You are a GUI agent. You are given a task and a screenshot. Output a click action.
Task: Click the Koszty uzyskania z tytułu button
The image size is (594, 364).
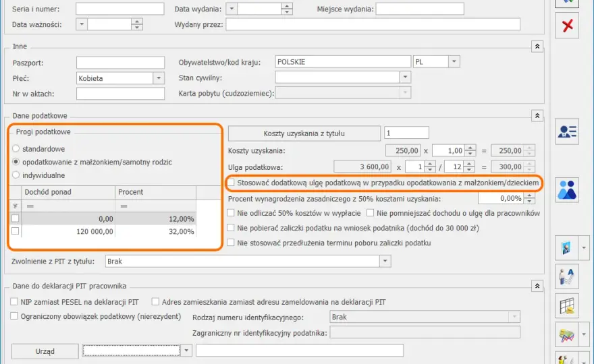[x=304, y=133]
